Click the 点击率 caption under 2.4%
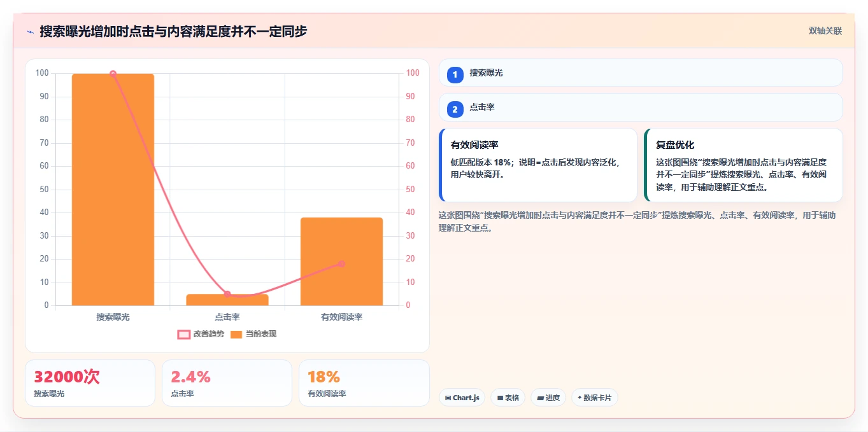Image resolution: width=868 pixels, height=432 pixels. click(182, 394)
